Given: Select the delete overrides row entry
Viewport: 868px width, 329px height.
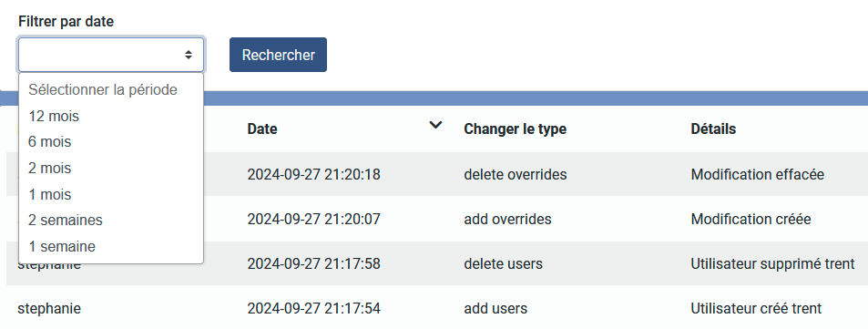Looking at the screenshot, I should (516, 174).
